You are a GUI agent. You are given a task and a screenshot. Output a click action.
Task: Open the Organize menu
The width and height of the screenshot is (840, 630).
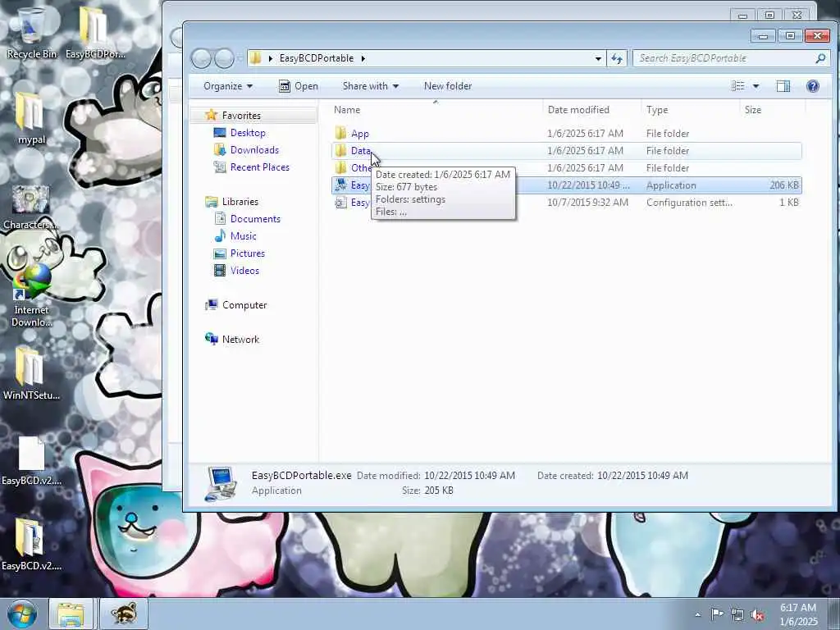228,86
